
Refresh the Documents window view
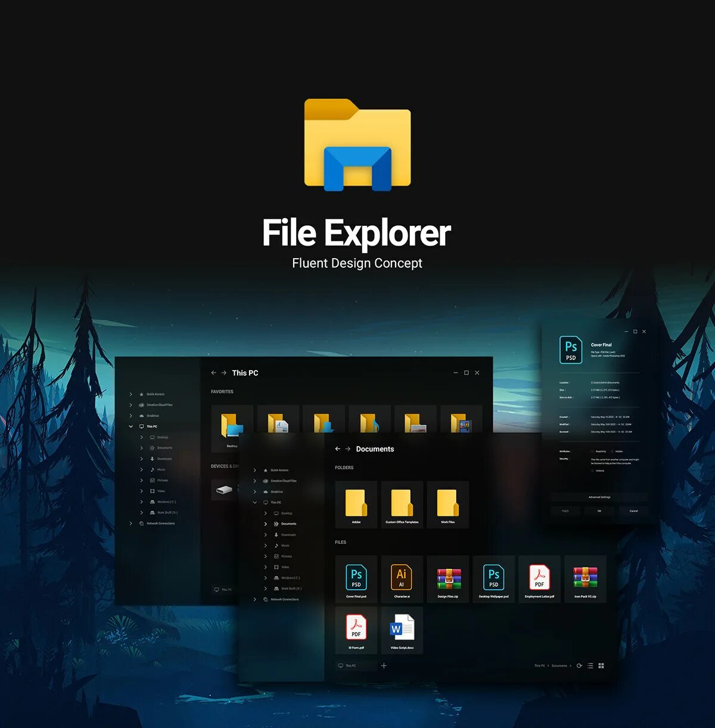click(x=579, y=665)
